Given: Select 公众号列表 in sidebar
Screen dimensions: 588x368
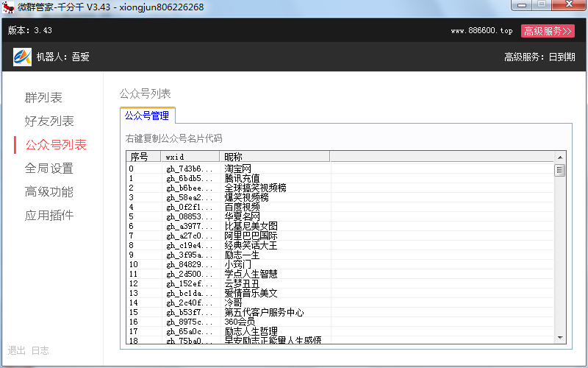Looking at the screenshot, I should (56, 145).
